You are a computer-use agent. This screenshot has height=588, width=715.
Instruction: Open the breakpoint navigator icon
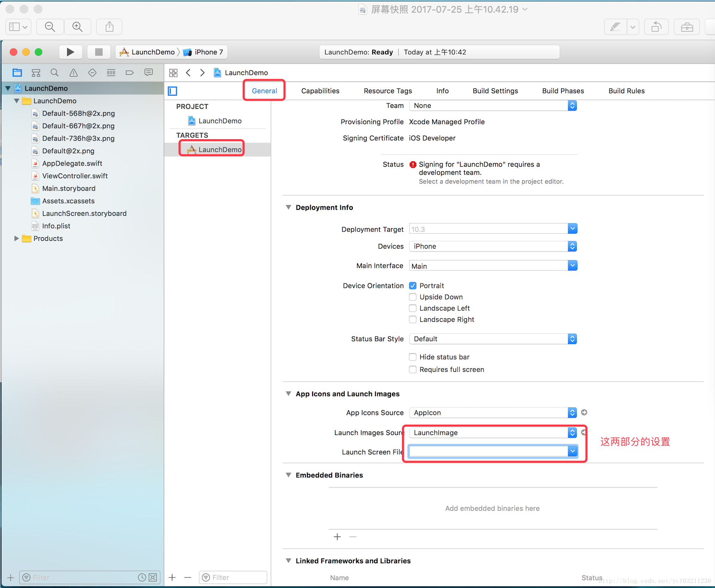tap(130, 73)
